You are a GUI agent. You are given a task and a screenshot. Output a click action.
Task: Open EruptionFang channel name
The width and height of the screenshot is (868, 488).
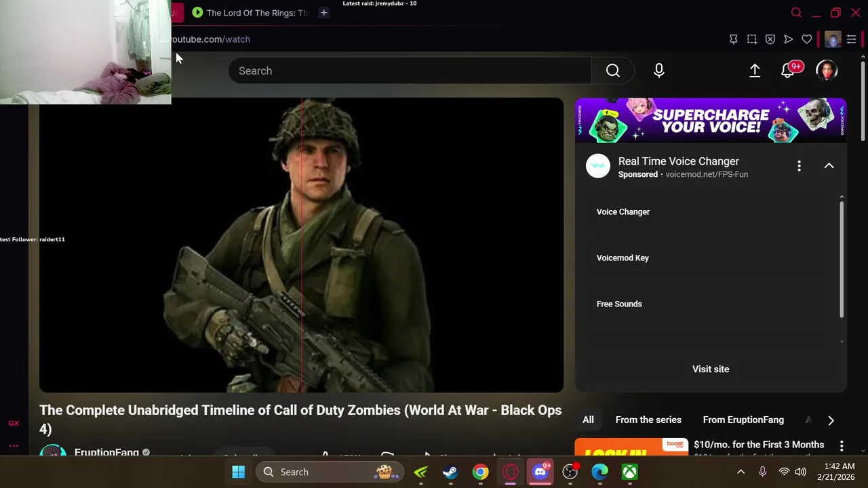tap(106, 451)
